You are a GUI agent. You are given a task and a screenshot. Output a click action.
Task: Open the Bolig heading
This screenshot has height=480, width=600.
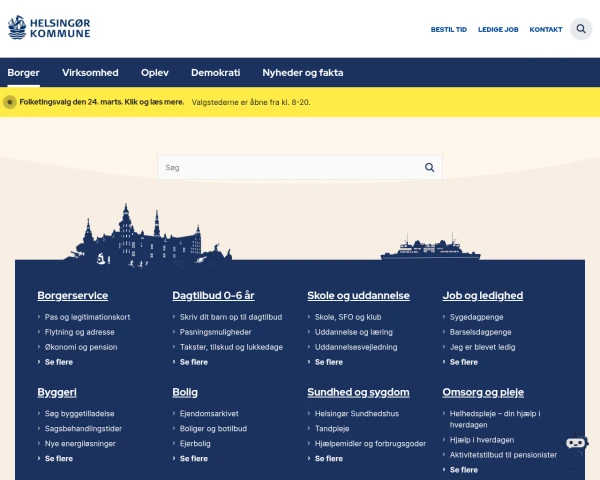[185, 392]
